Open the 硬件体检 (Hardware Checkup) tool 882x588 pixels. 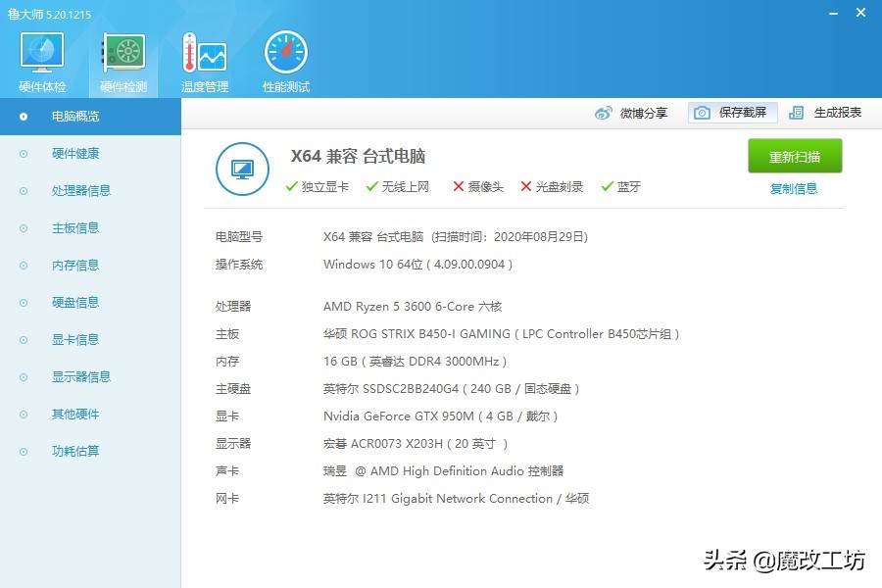pos(40,54)
